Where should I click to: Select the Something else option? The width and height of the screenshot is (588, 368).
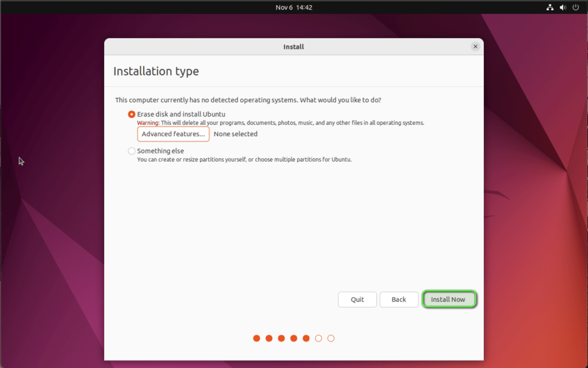pyautogui.click(x=131, y=151)
